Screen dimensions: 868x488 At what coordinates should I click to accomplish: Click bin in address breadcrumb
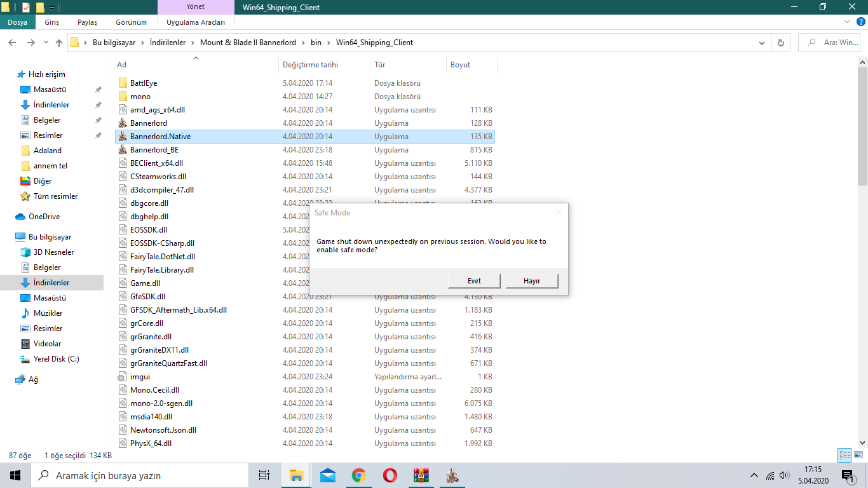(316, 43)
